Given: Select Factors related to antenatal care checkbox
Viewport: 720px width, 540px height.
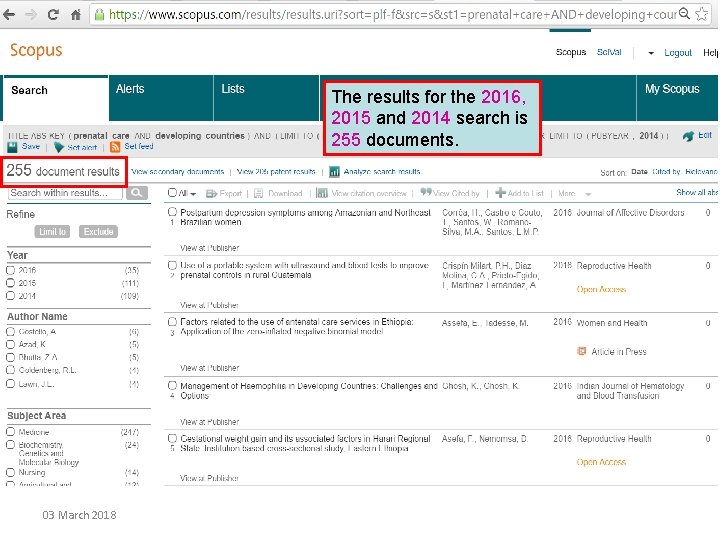Looking at the screenshot, I should click(x=172, y=321).
